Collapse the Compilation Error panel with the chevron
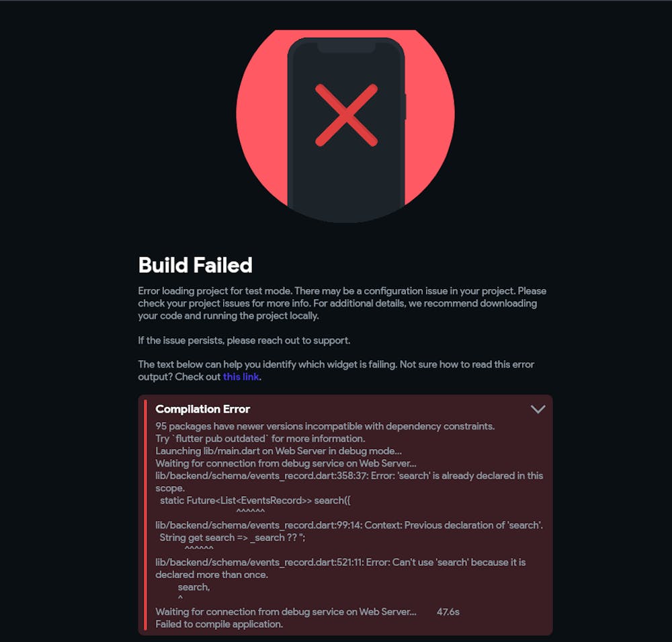The image size is (672, 642). point(538,409)
